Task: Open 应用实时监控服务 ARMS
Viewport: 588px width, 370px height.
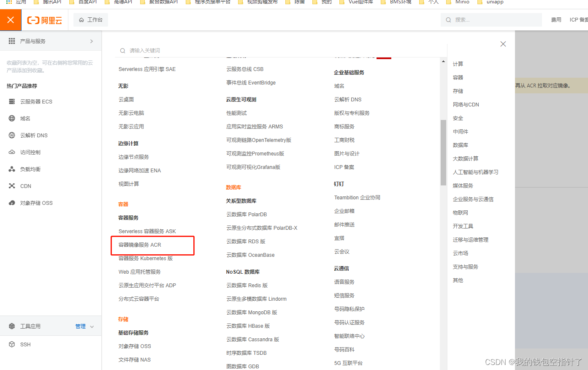Action: (x=255, y=127)
